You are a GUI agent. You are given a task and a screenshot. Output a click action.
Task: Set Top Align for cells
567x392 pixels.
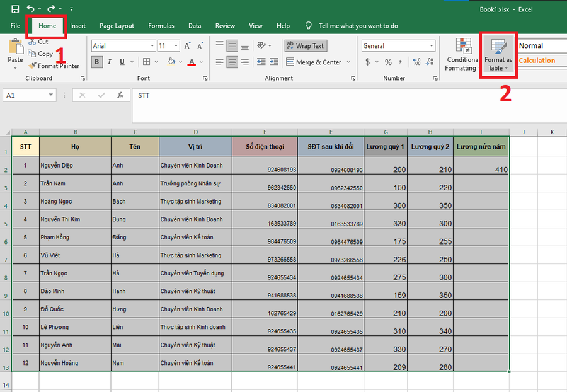(219, 45)
